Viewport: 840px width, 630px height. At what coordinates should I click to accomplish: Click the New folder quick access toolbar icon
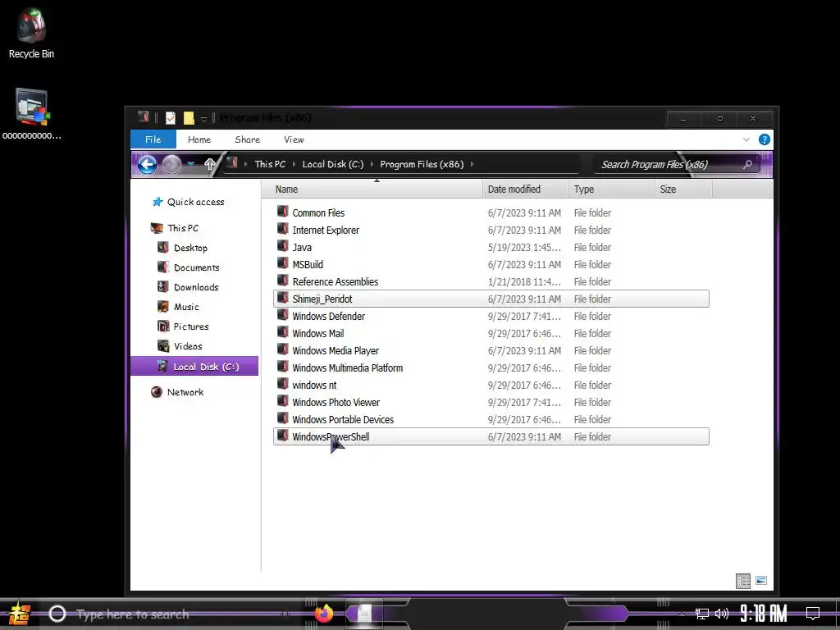(189, 118)
